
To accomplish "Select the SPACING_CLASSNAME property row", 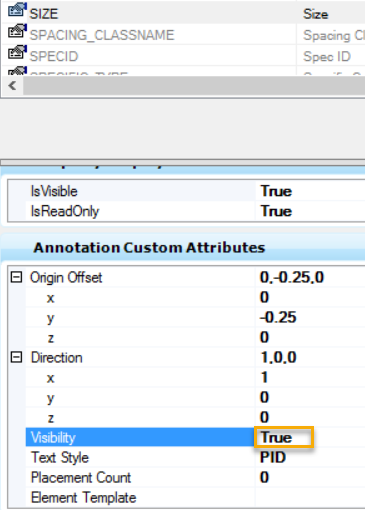I will pyautogui.click(x=183, y=35).
